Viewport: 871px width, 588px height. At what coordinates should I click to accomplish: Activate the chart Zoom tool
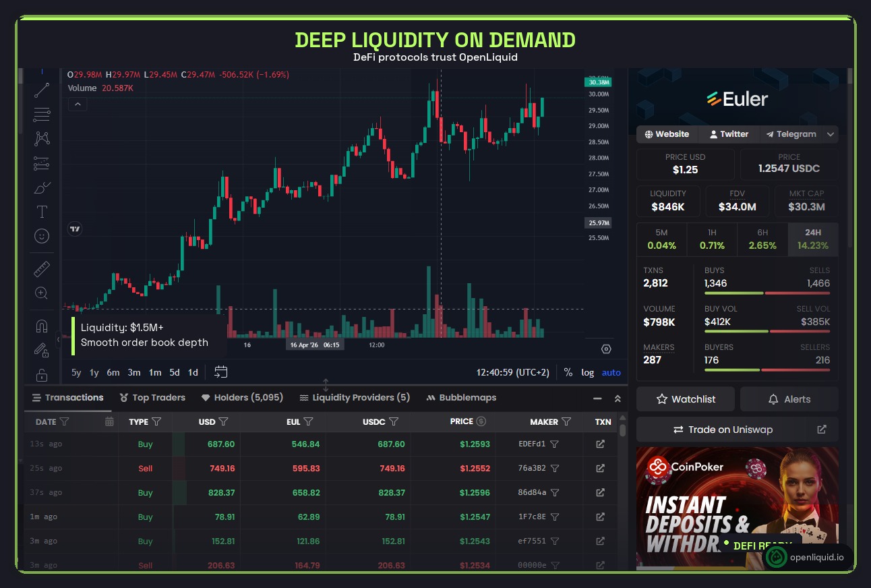click(x=41, y=293)
